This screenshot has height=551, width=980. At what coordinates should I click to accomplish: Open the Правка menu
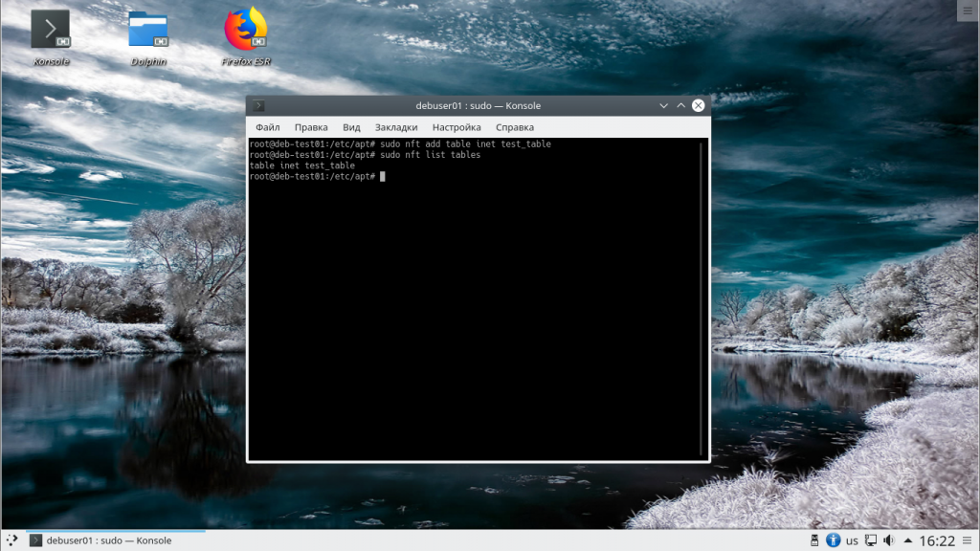pos(311,127)
